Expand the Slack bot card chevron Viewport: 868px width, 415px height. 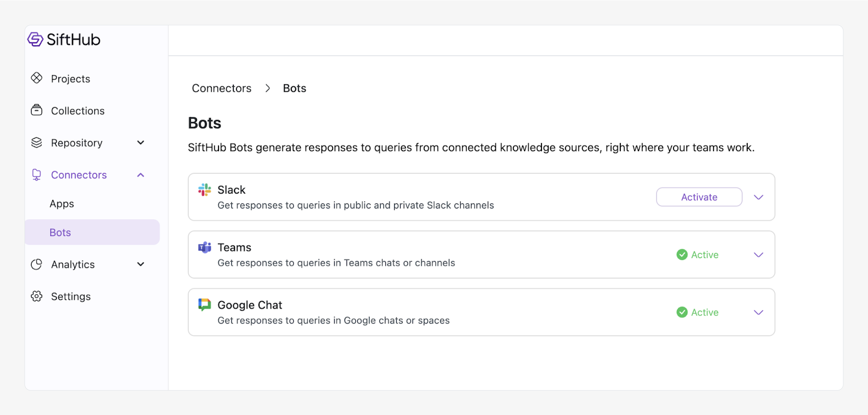(x=758, y=197)
